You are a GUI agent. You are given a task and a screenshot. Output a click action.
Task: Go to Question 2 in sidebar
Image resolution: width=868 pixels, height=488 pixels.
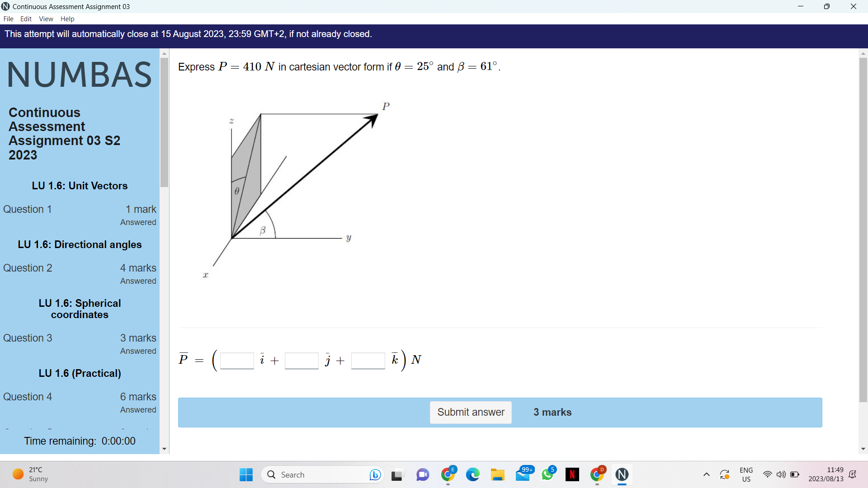(28, 268)
